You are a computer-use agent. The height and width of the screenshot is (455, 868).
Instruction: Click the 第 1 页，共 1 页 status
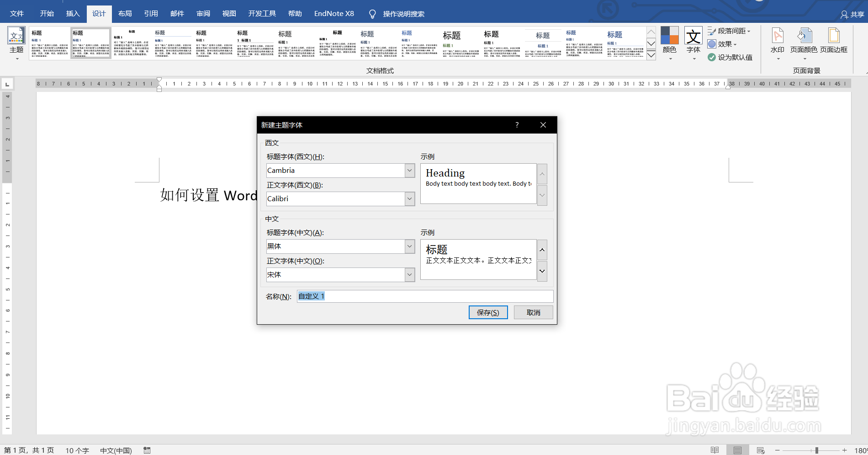pos(29,450)
